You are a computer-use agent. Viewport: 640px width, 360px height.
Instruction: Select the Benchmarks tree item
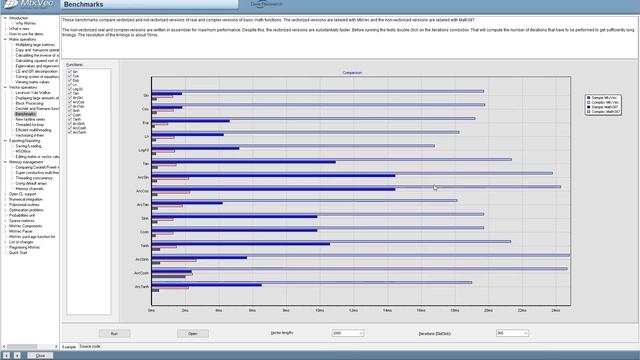pyautogui.click(x=25, y=114)
